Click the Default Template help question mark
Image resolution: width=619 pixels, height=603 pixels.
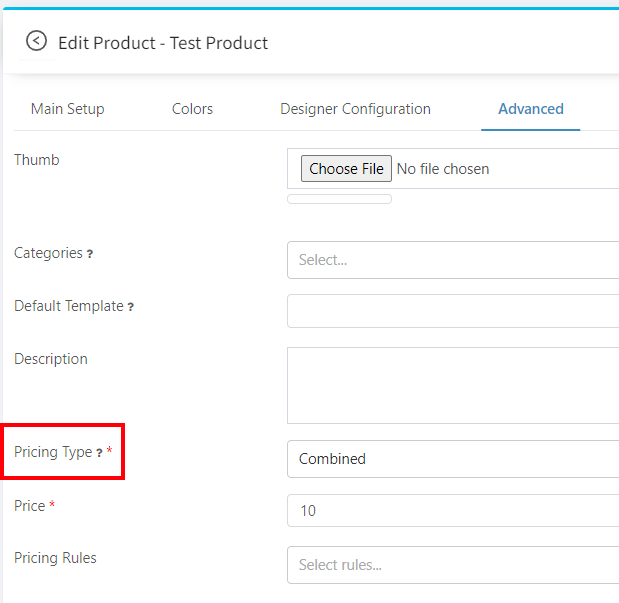(131, 308)
